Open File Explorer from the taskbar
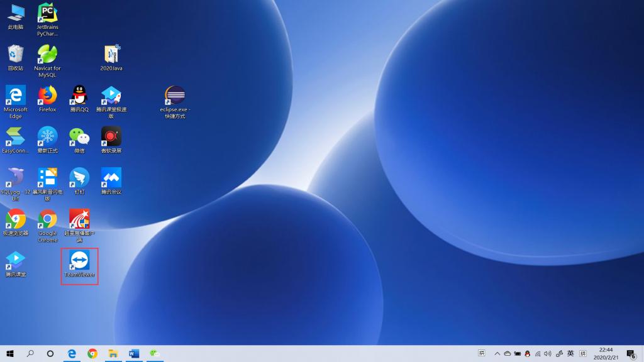 click(113, 353)
